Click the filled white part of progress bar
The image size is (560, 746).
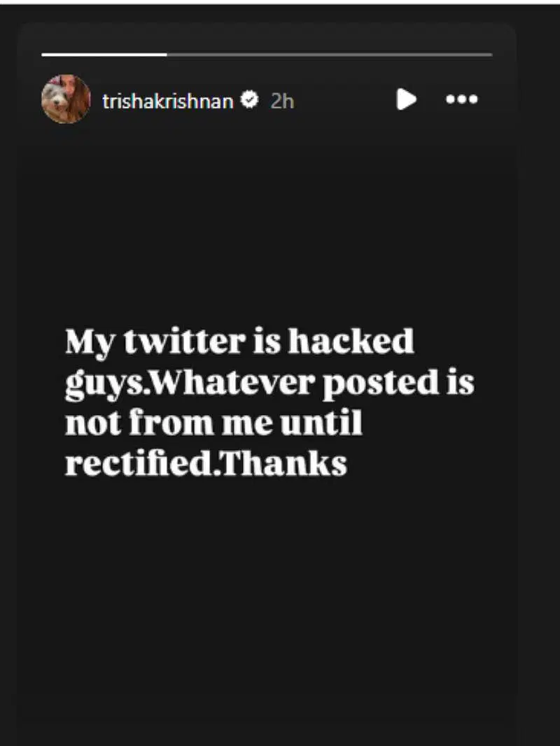click(x=104, y=54)
